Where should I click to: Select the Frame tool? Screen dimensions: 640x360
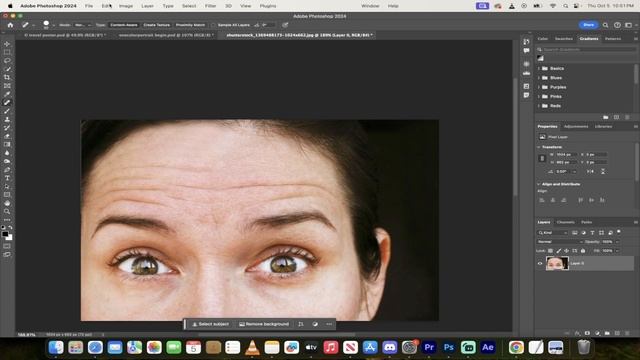(7, 86)
